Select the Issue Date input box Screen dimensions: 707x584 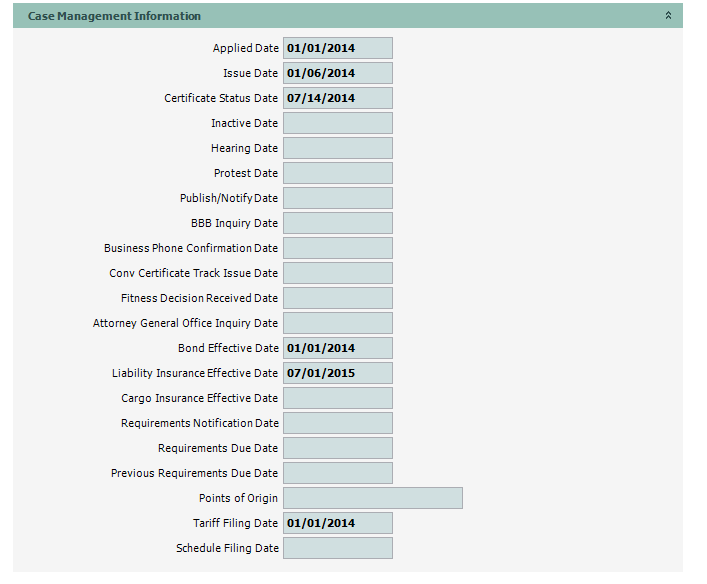point(337,73)
